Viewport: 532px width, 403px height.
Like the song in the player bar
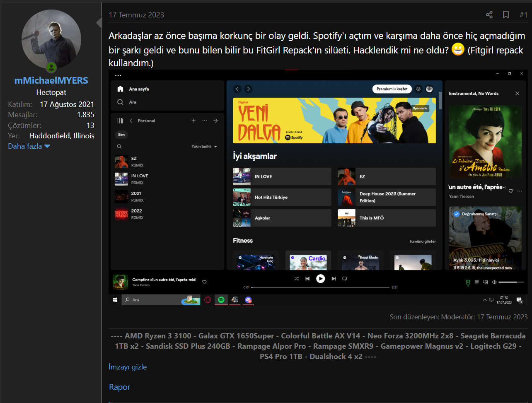[x=204, y=282]
